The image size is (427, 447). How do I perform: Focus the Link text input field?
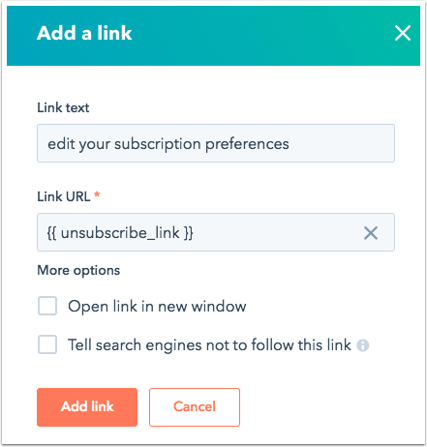(x=216, y=143)
